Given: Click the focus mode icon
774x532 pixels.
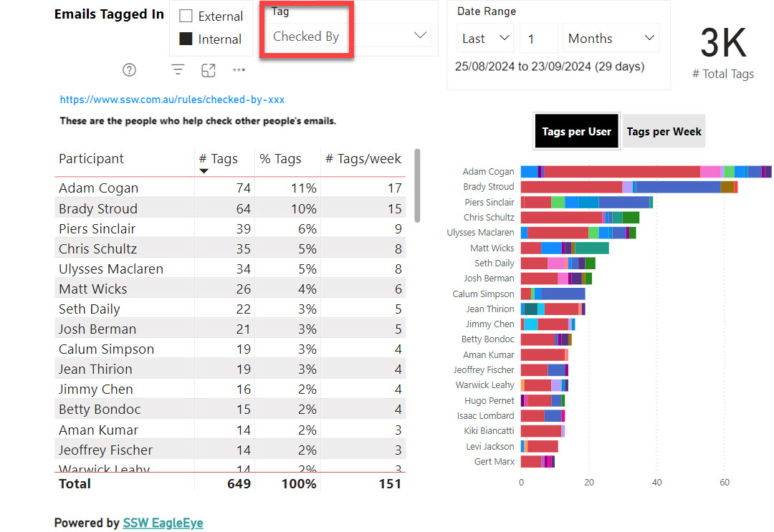Looking at the screenshot, I should click(x=209, y=69).
